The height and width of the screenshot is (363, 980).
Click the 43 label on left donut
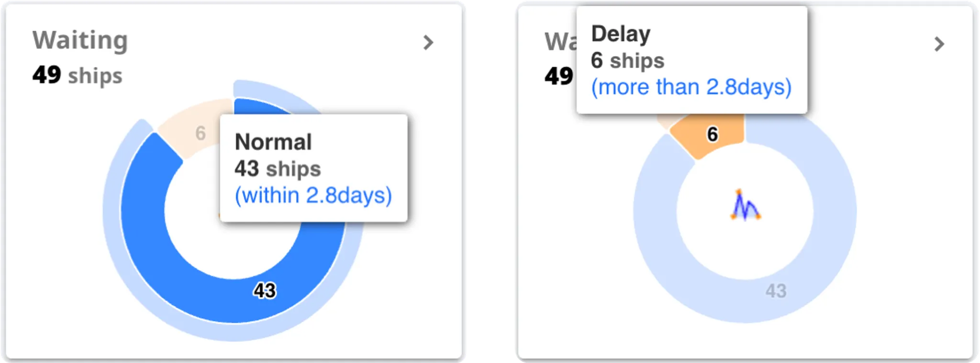(x=265, y=290)
